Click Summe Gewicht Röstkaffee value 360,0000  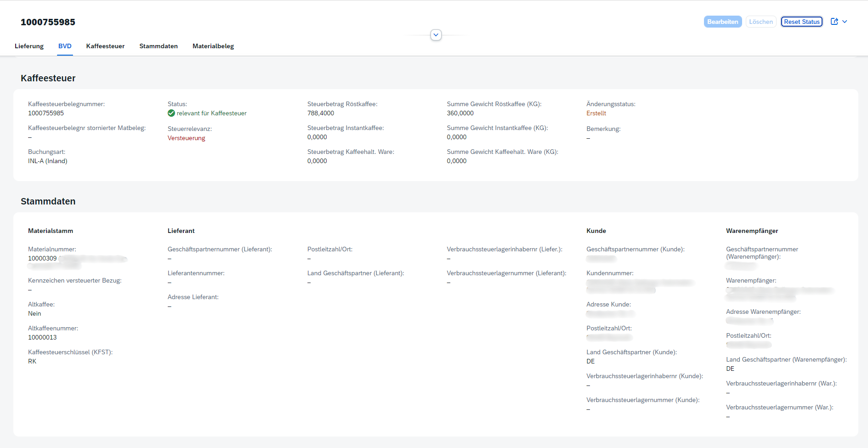tap(460, 113)
